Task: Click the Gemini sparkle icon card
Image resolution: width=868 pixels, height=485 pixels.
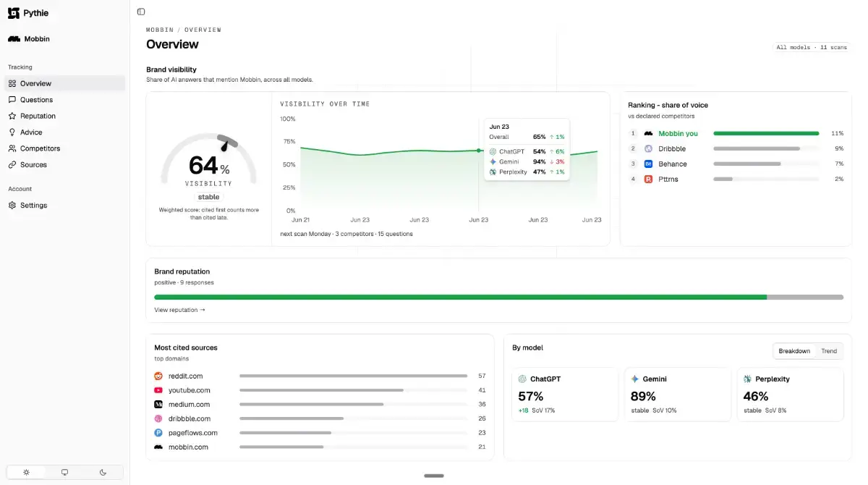Action: point(634,379)
